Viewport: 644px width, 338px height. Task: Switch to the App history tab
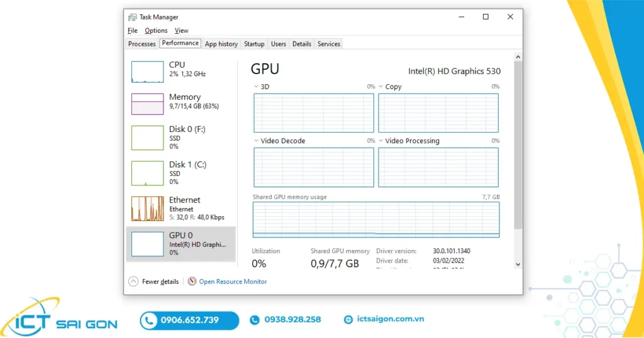coord(221,44)
